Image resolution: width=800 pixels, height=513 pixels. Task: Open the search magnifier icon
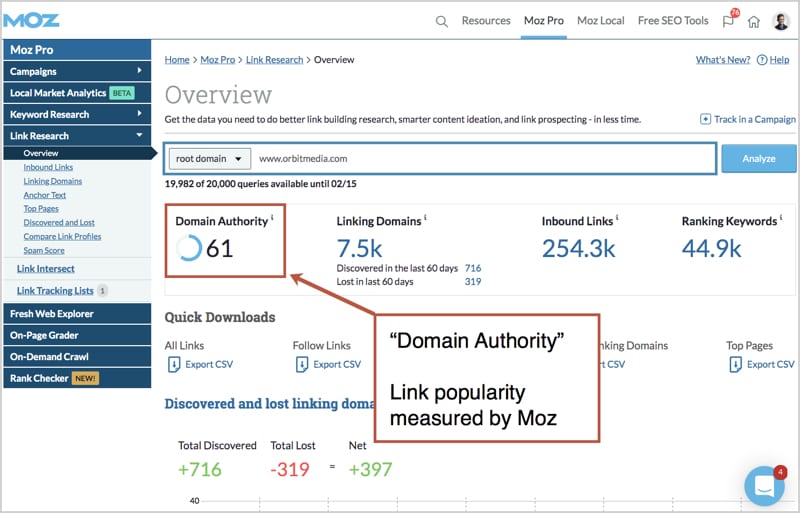(x=442, y=21)
